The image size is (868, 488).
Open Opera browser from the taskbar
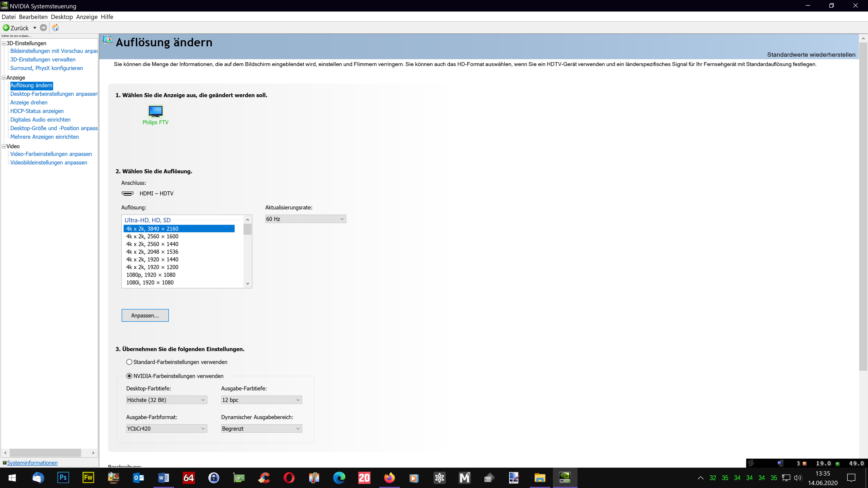point(289,478)
